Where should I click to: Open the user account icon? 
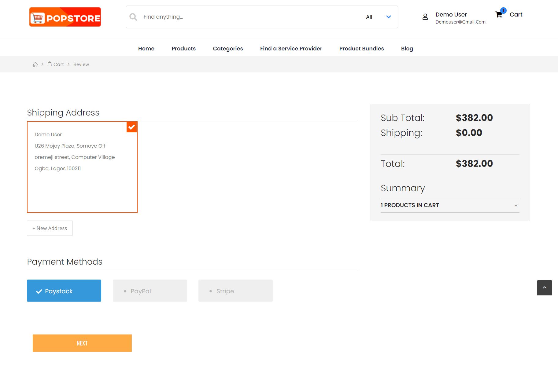[x=425, y=17]
